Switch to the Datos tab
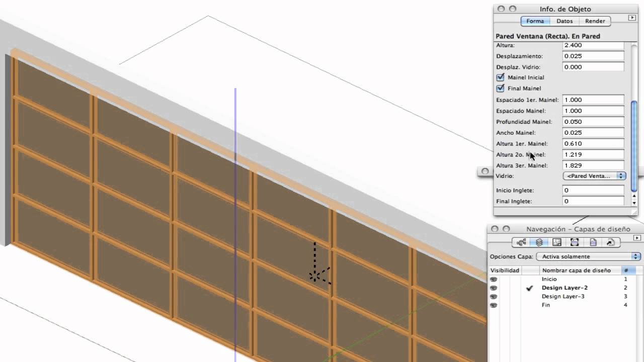Viewport: 644px width, 362px height. 565,21
